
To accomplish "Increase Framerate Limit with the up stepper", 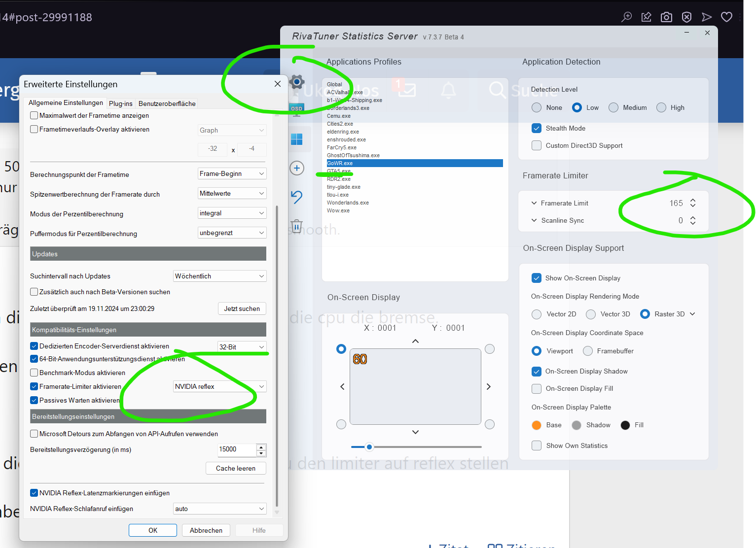I will click(693, 200).
